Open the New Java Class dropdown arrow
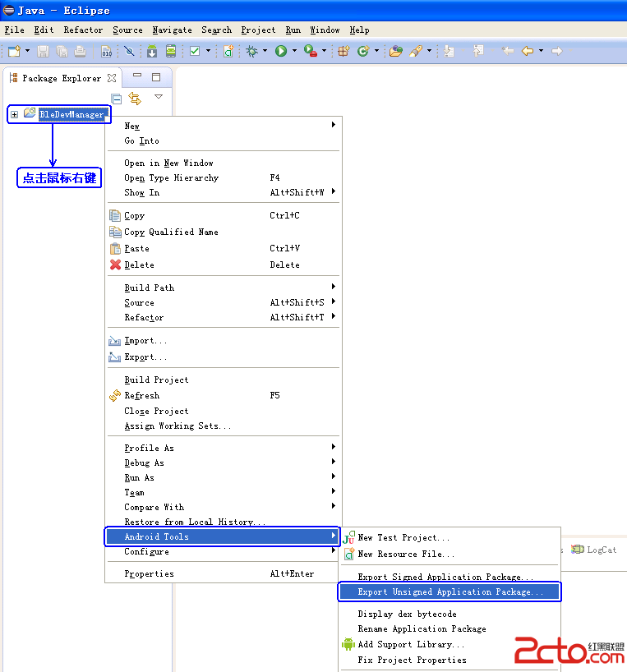This screenshot has width=627, height=672. [376, 51]
